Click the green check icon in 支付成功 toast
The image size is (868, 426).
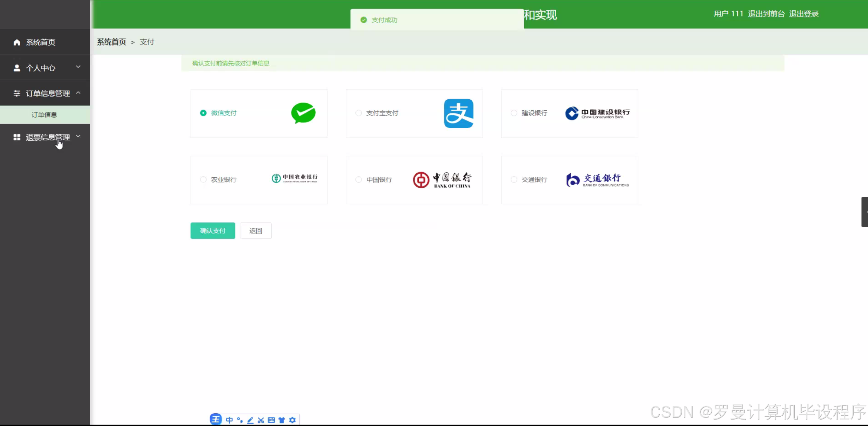(364, 20)
